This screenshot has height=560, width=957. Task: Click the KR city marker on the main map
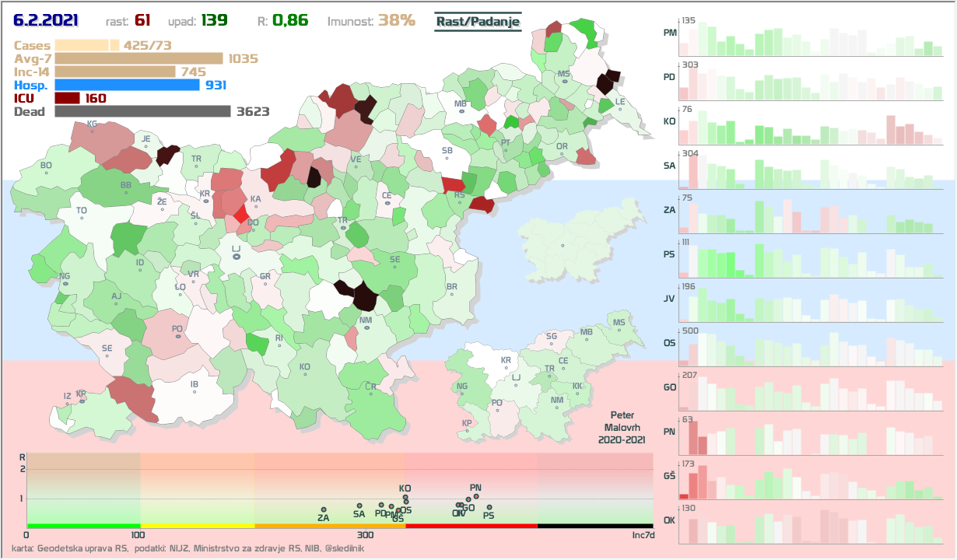point(206,201)
